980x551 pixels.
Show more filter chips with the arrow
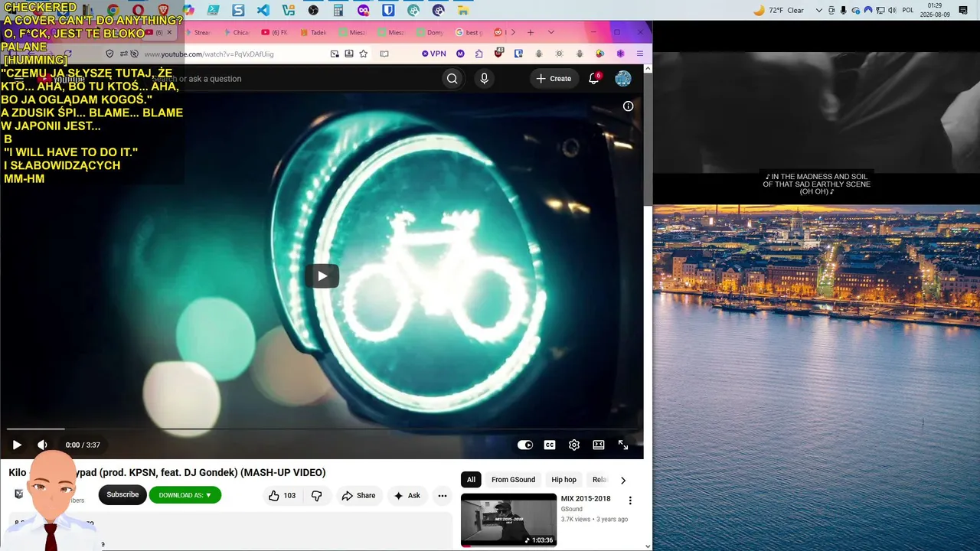[x=622, y=481]
